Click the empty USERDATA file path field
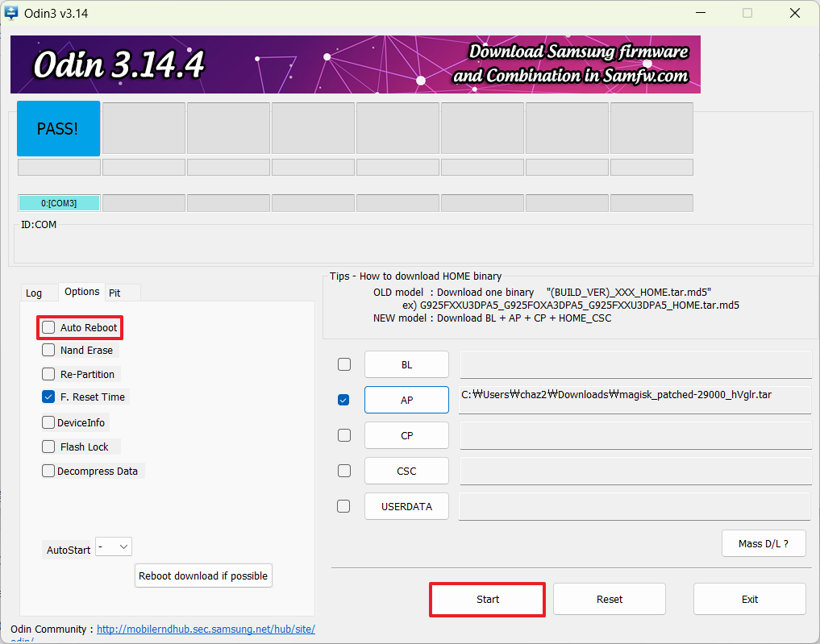The width and height of the screenshot is (820, 644). (635, 506)
